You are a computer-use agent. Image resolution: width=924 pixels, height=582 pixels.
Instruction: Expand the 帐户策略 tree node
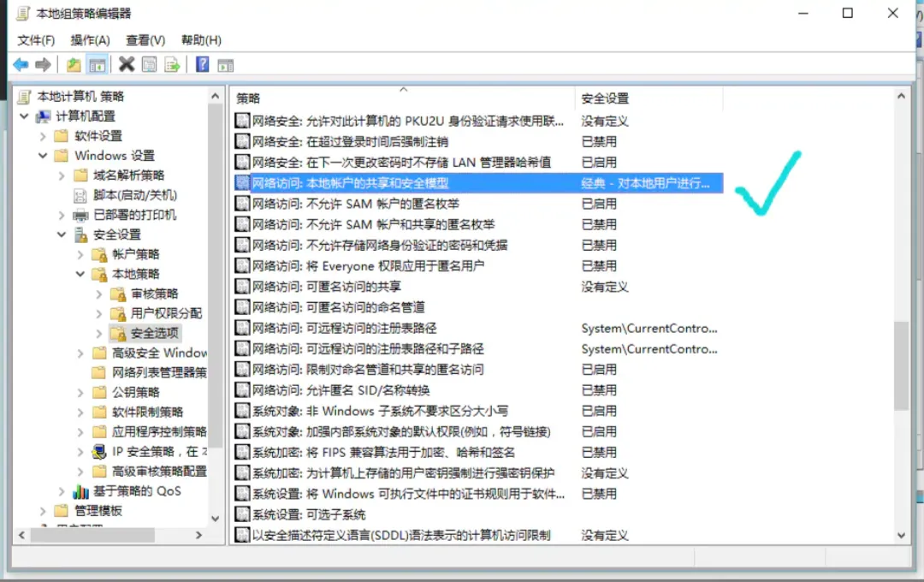point(80,254)
